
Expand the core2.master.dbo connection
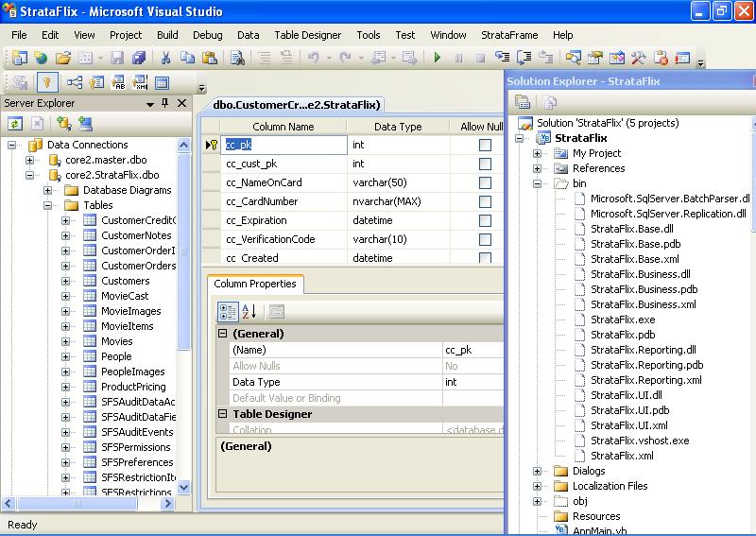[29, 160]
